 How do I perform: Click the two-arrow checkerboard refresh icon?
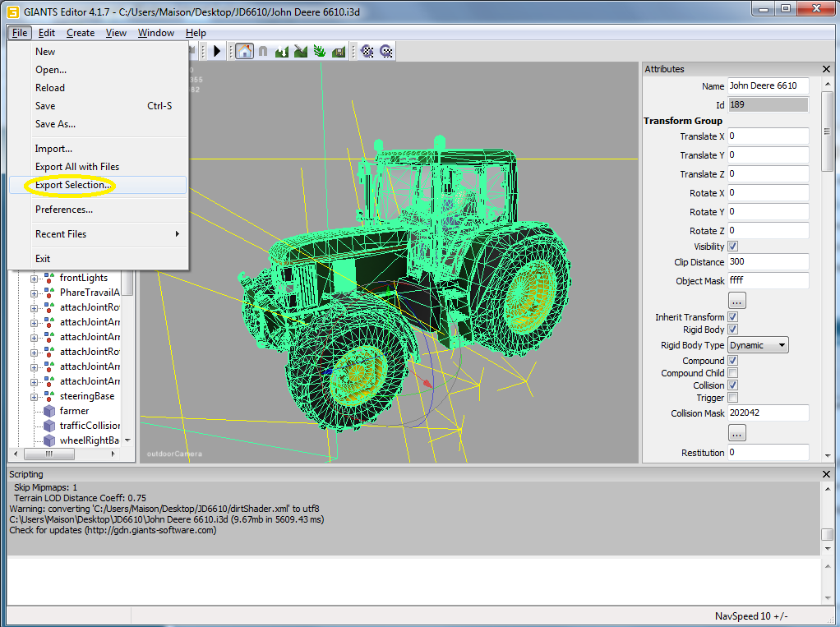pos(367,52)
